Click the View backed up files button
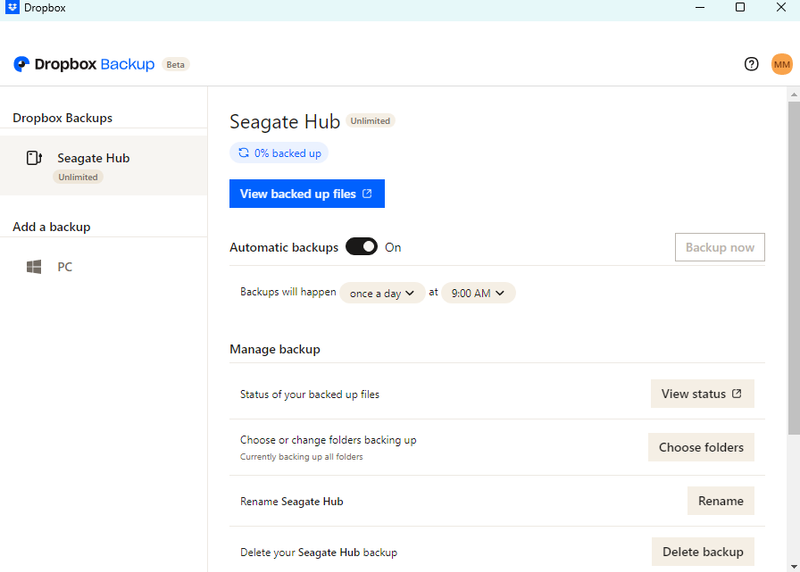800x572 pixels. [306, 194]
